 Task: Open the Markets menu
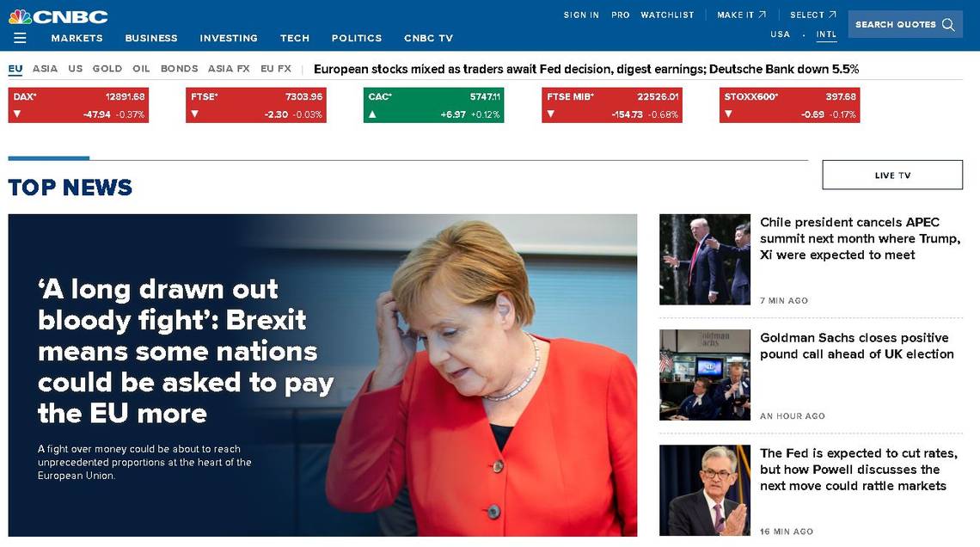tap(77, 38)
